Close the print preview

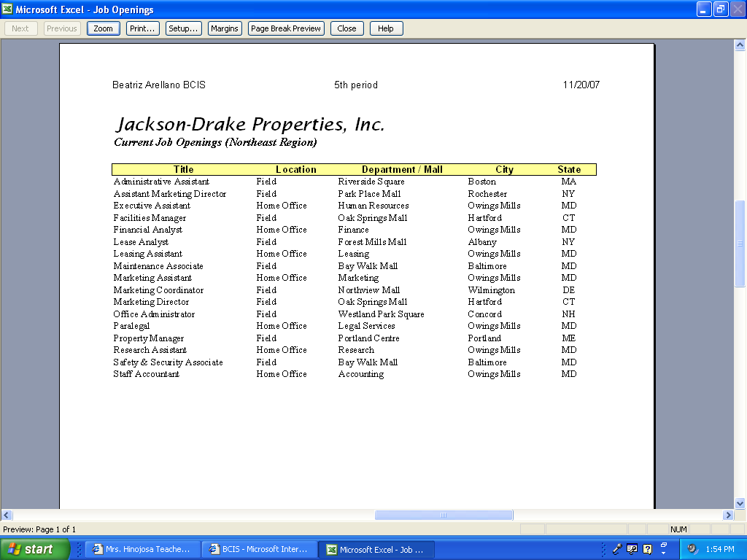click(x=347, y=28)
